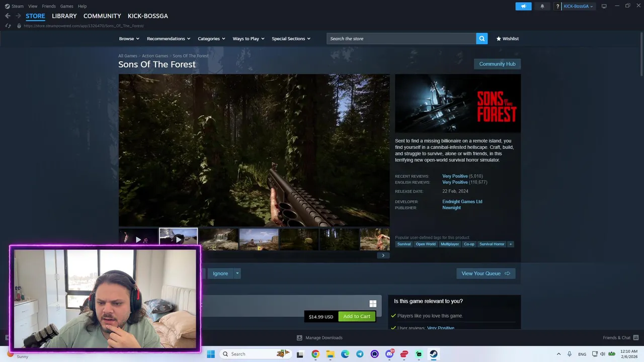Click the store search magnifier button

(482, 39)
